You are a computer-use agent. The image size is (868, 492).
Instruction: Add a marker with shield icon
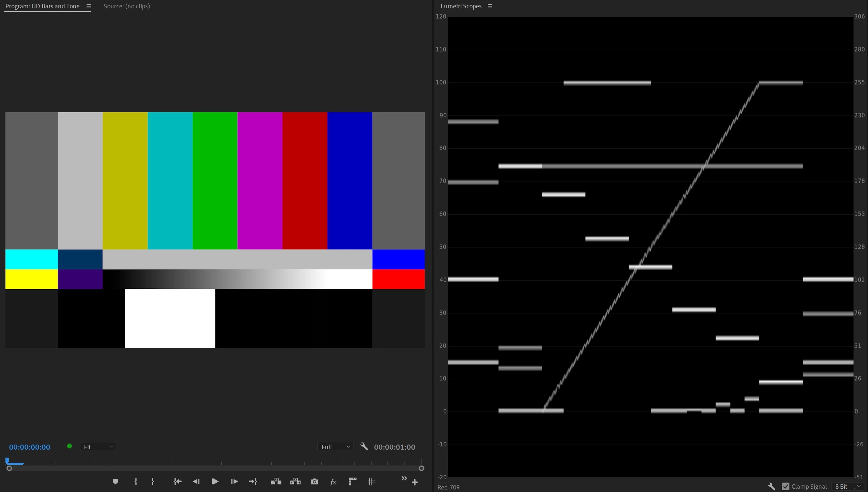pyautogui.click(x=115, y=482)
